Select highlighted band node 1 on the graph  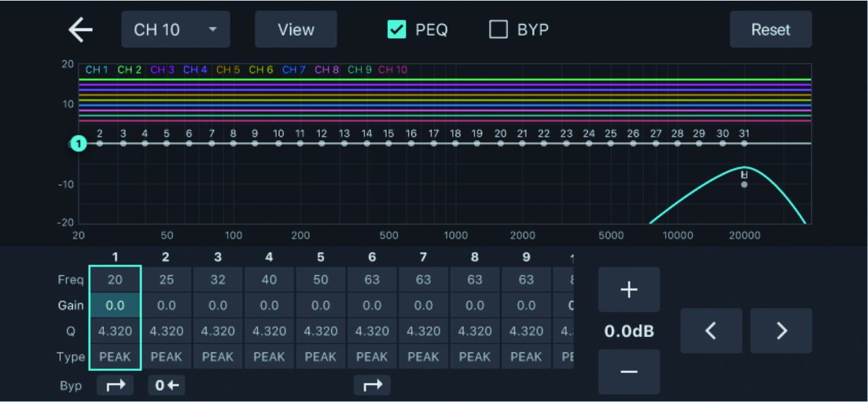pyautogui.click(x=79, y=144)
